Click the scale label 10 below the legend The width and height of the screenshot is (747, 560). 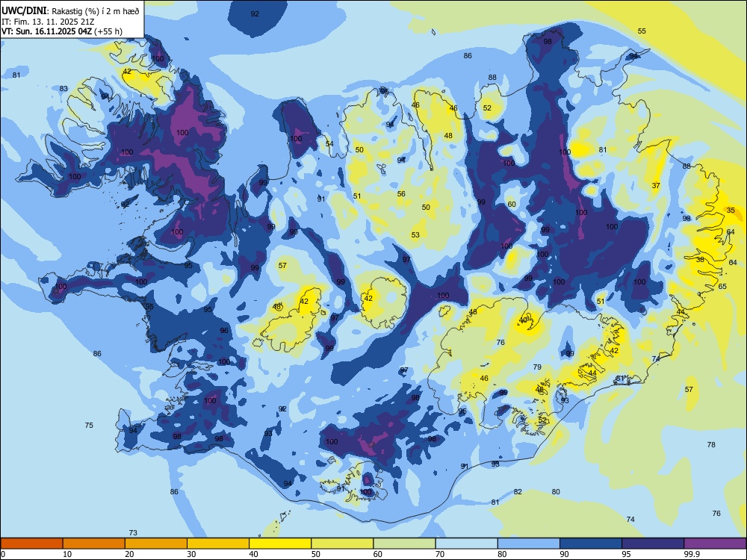point(67,554)
